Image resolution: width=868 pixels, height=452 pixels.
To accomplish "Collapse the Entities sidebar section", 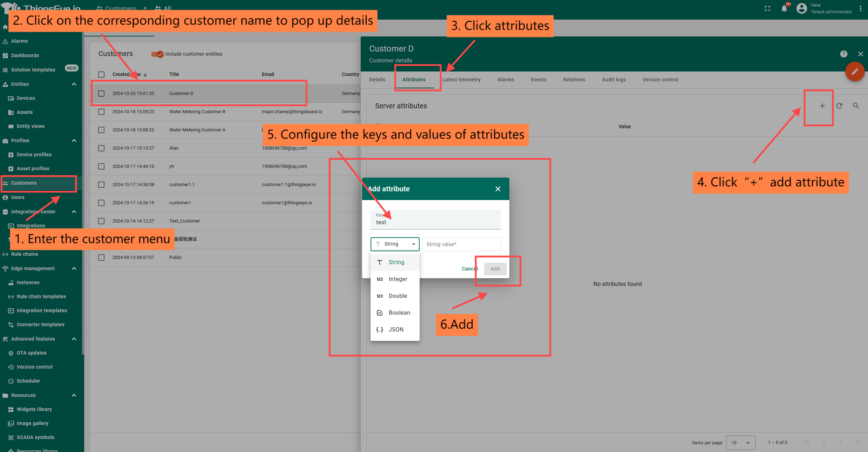I will (74, 84).
